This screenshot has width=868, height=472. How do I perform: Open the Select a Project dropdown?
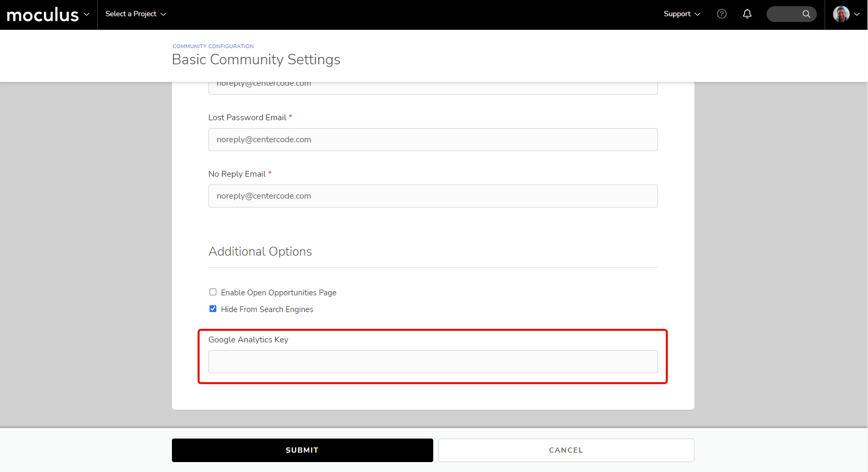click(x=136, y=14)
